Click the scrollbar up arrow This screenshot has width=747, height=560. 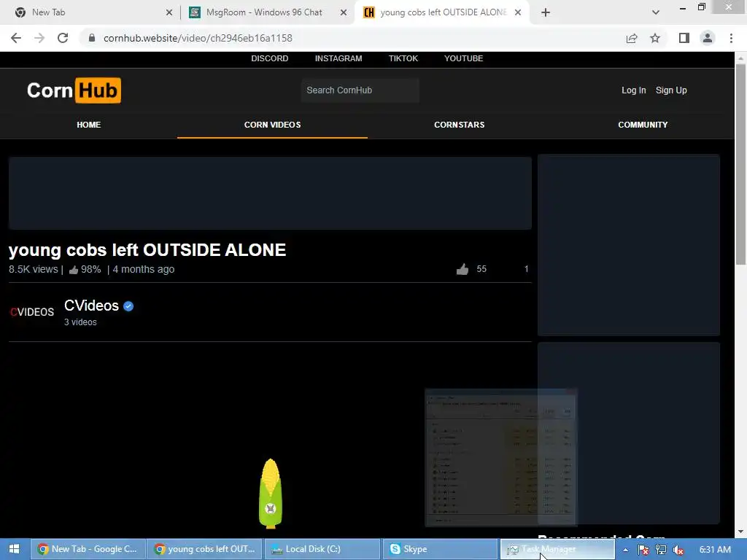point(740,58)
